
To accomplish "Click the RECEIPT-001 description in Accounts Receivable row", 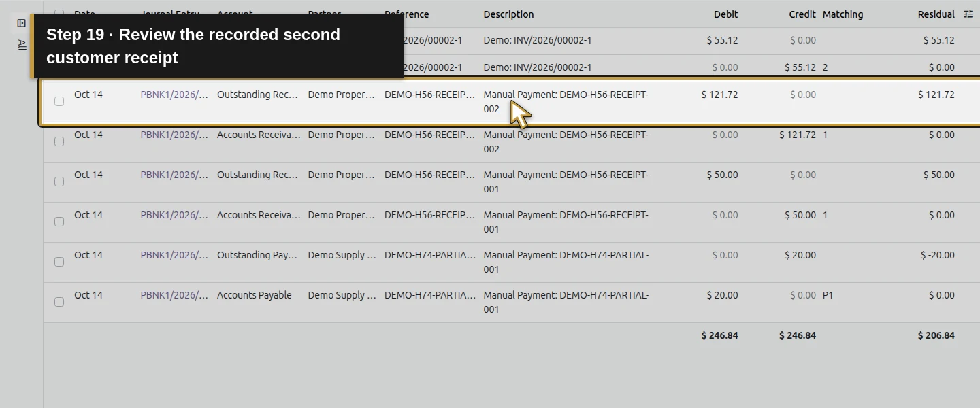I will (566, 222).
